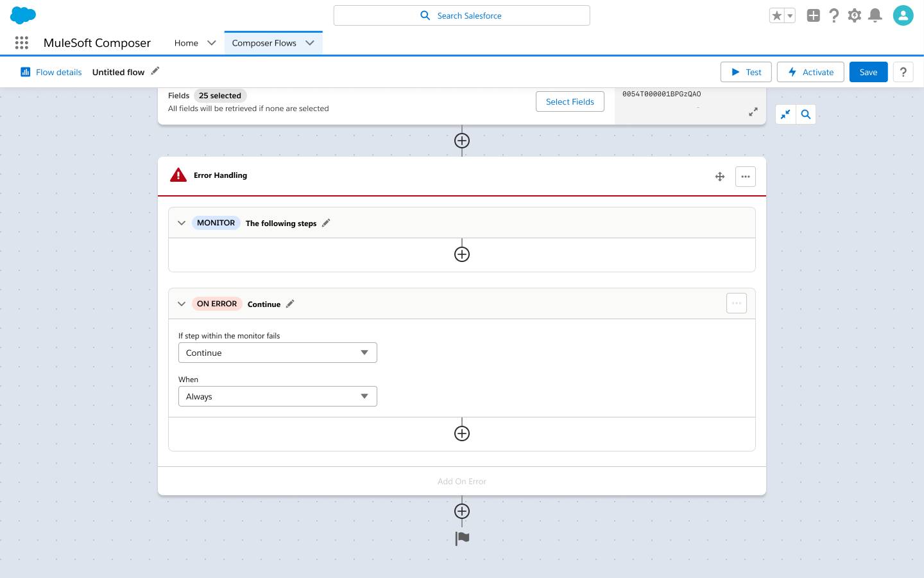Edit the Untitled flow name pencil
This screenshot has height=578, width=924.
pyautogui.click(x=155, y=71)
